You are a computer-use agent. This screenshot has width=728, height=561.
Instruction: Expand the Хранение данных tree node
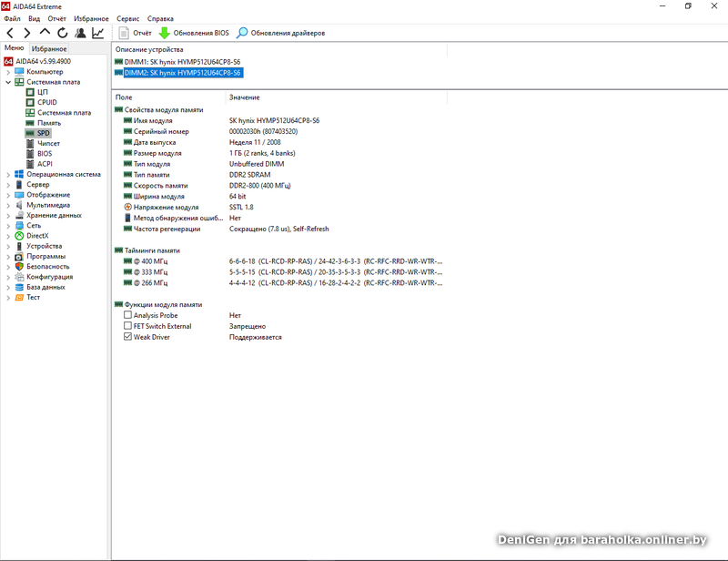pos(8,216)
